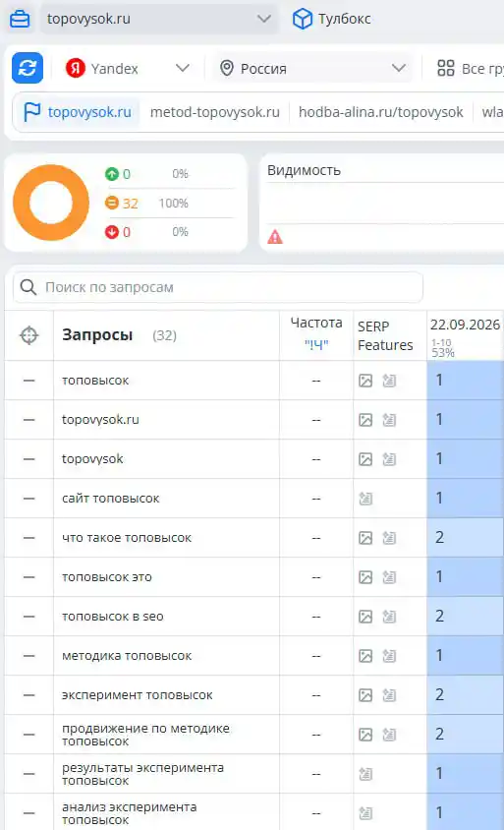Viewport: 504px width, 830px height.
Task: Click the Поиск по запросам search field
Action: coord(218,287)
